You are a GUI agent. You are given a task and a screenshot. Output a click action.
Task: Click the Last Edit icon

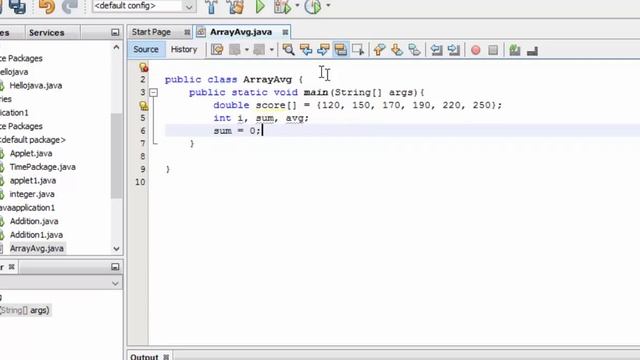(217, 50)
